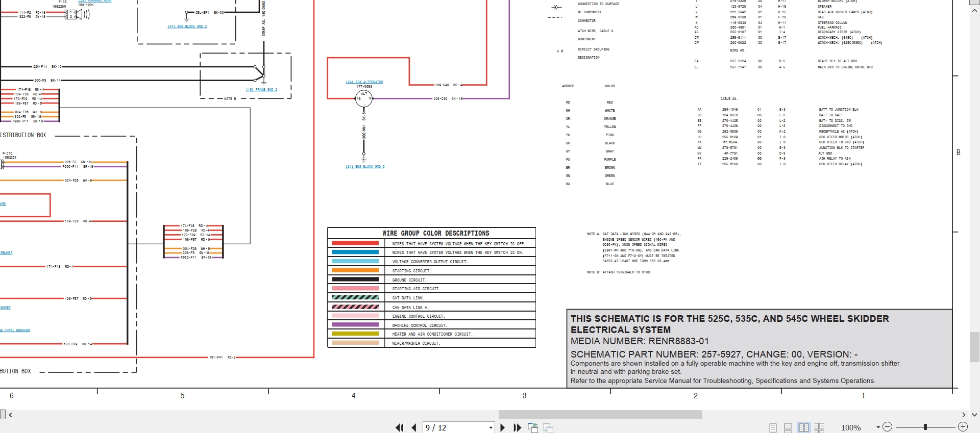
Task: Go to first page
Action: pos(399,427)
